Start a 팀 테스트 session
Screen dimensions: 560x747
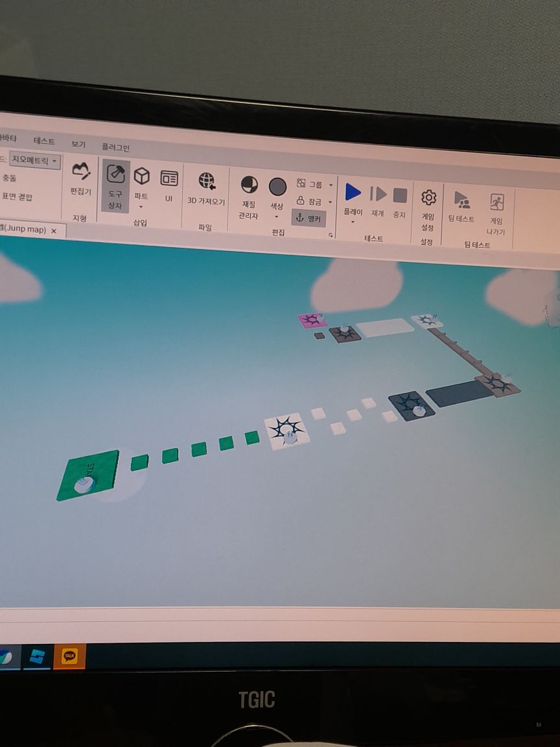461,207
